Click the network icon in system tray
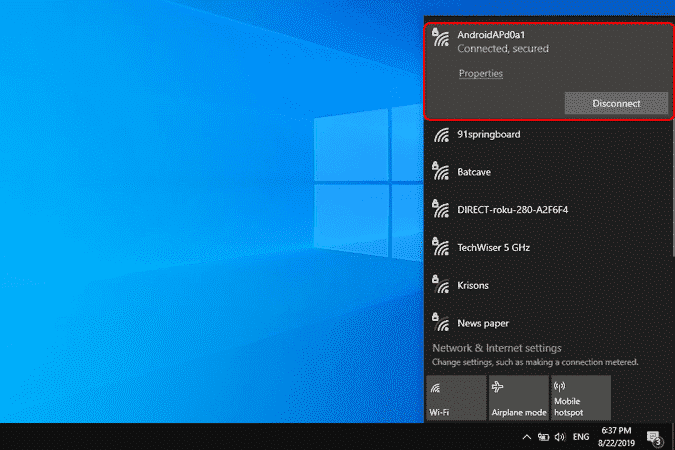The width and height of the screenshot is (675, 450). tap(543, 437)
